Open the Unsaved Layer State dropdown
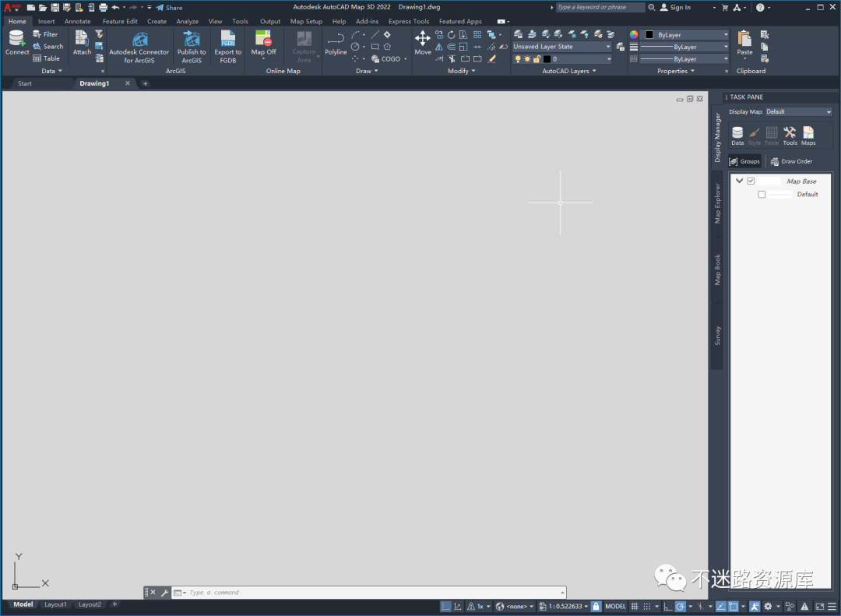 click(x=561, y=47)
